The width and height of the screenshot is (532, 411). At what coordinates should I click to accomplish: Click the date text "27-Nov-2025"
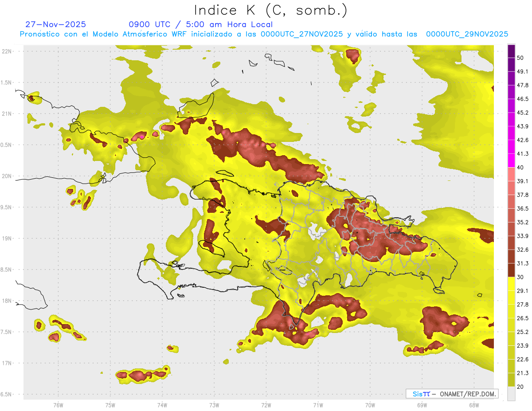[56, 24]
